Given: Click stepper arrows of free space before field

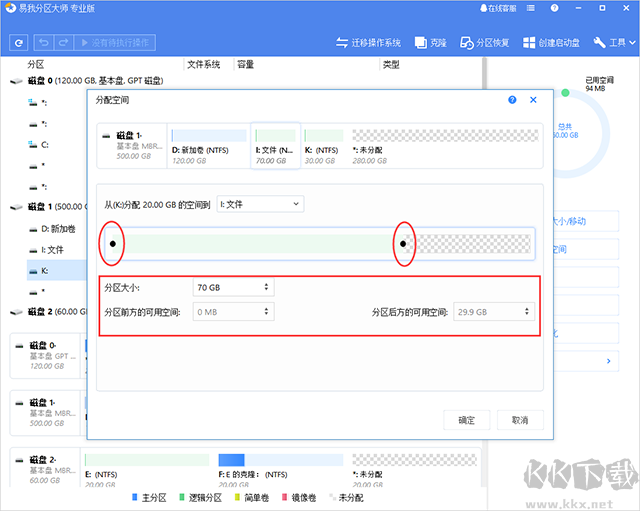Looking at the screenshot, I should pos(266,312).
